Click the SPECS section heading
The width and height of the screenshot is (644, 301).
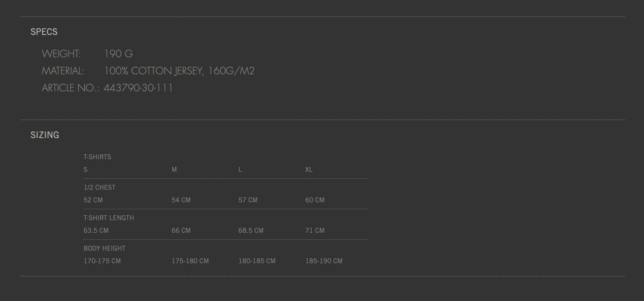tap(44, 32)
